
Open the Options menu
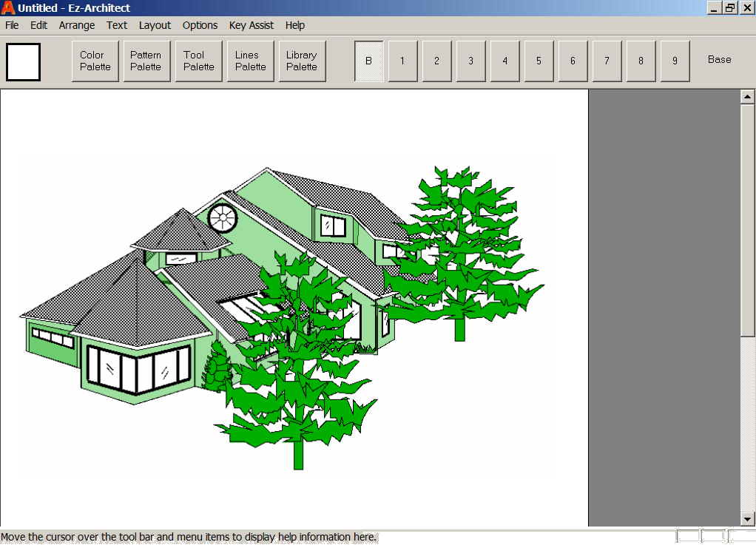[x=200, y=25]
